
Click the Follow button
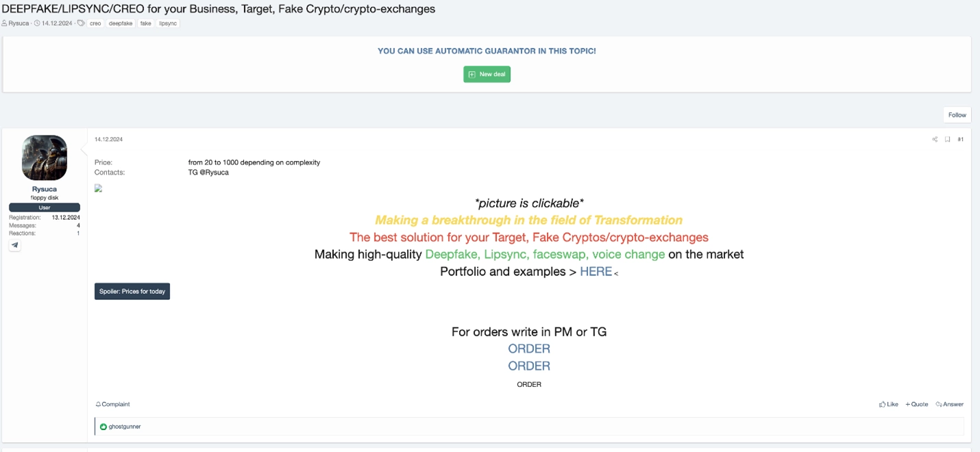[x=957, y=115]
